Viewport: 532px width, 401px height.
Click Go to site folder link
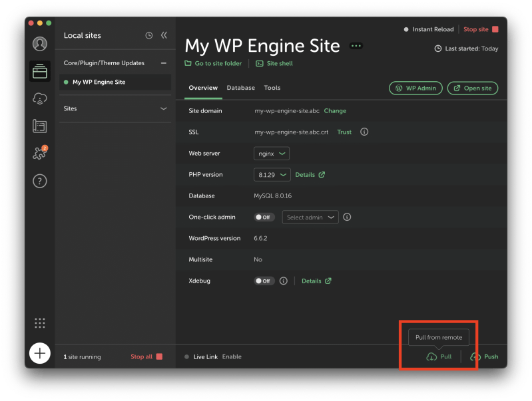[213, 63]
